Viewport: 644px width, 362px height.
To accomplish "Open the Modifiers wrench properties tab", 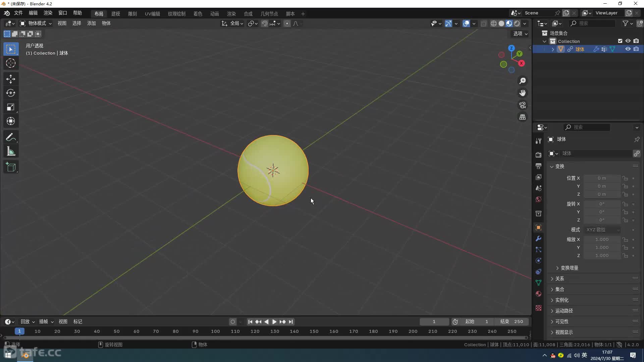I will tap(538, 239).
